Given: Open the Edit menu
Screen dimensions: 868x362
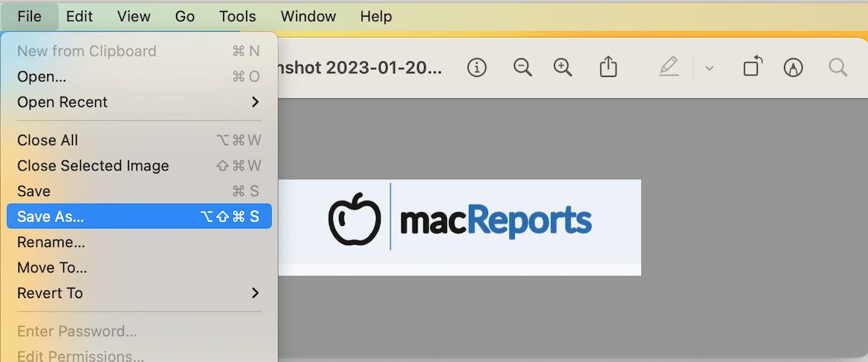Looking at the screenshot, I should 79,16.
